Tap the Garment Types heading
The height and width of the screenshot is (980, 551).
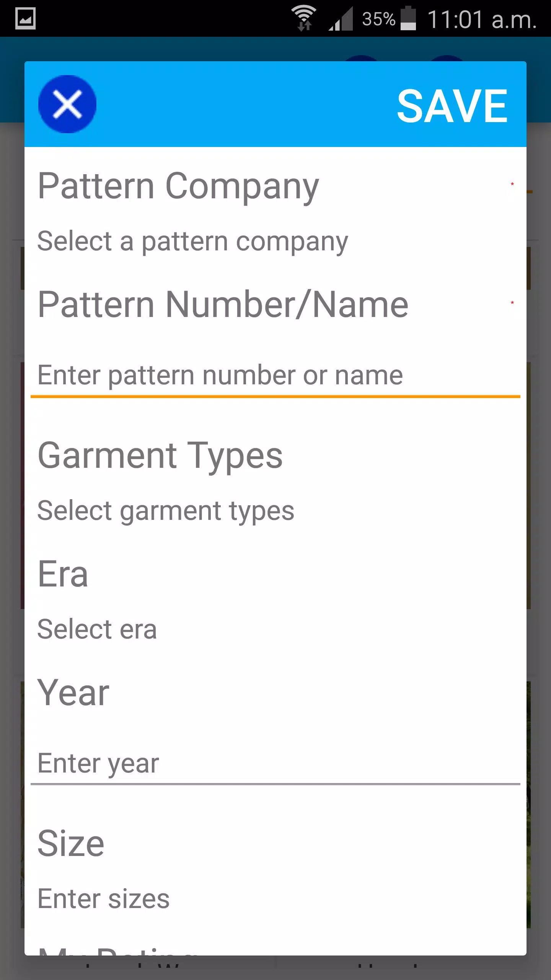coord(160,456)
